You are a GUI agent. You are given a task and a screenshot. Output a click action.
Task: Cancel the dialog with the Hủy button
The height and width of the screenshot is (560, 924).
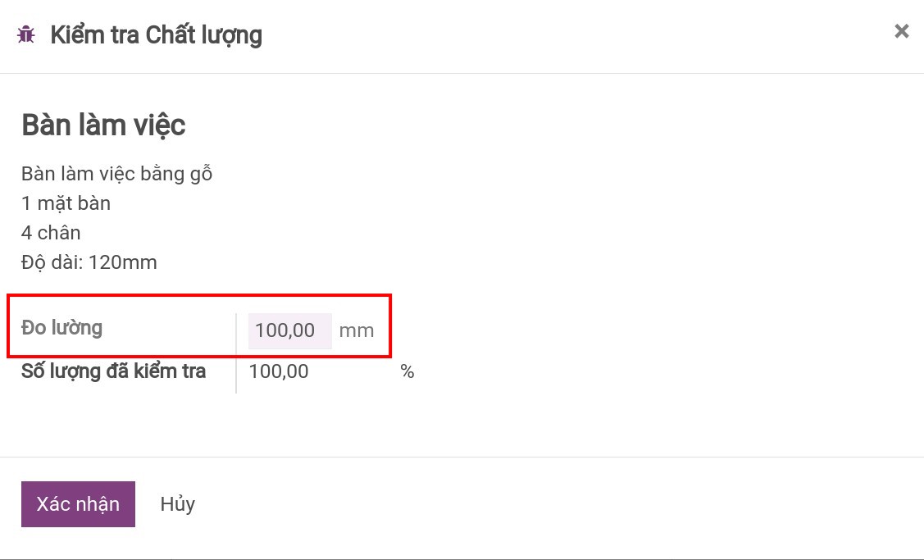pyautogui.click(x=177, y=503)
